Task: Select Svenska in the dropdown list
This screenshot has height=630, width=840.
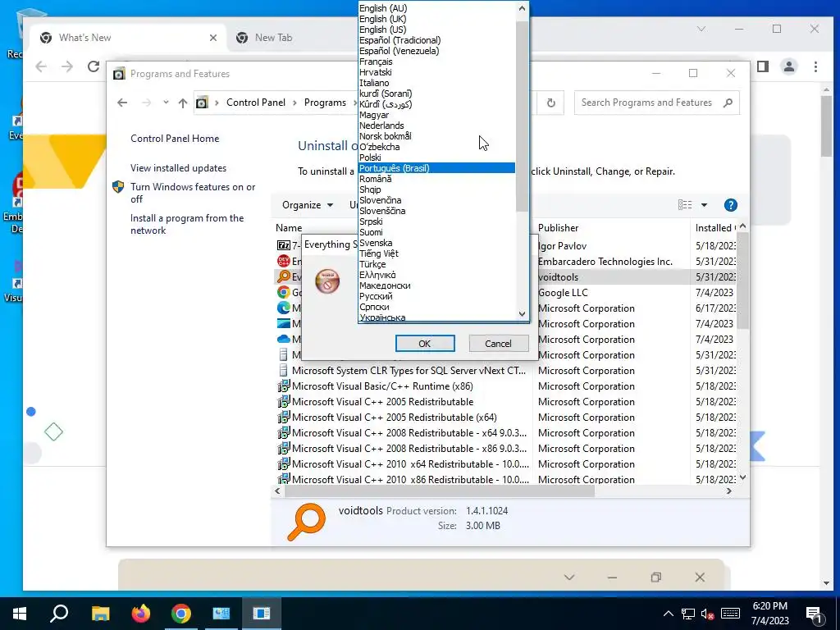Action: tap(376, 243)
